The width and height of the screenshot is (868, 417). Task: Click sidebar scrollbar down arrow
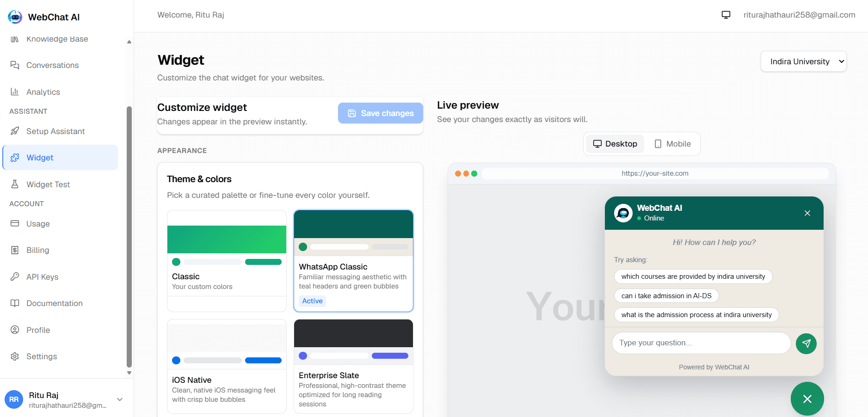(129, 373)
